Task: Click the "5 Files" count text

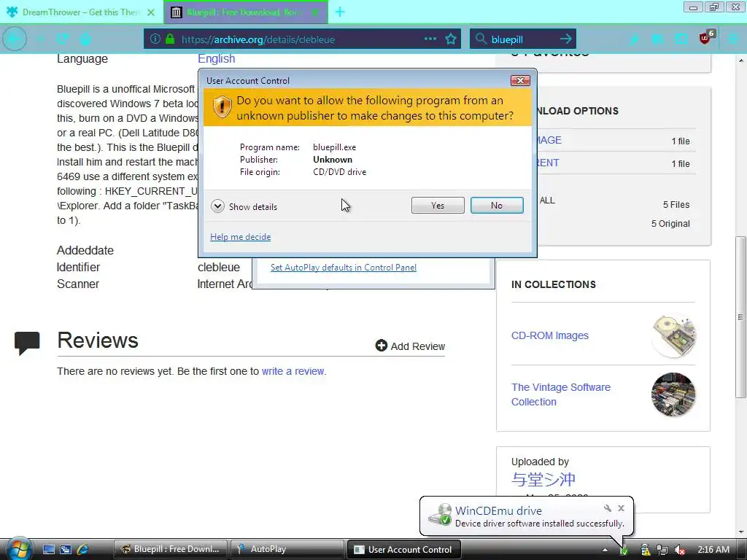Action: point(676,204)
